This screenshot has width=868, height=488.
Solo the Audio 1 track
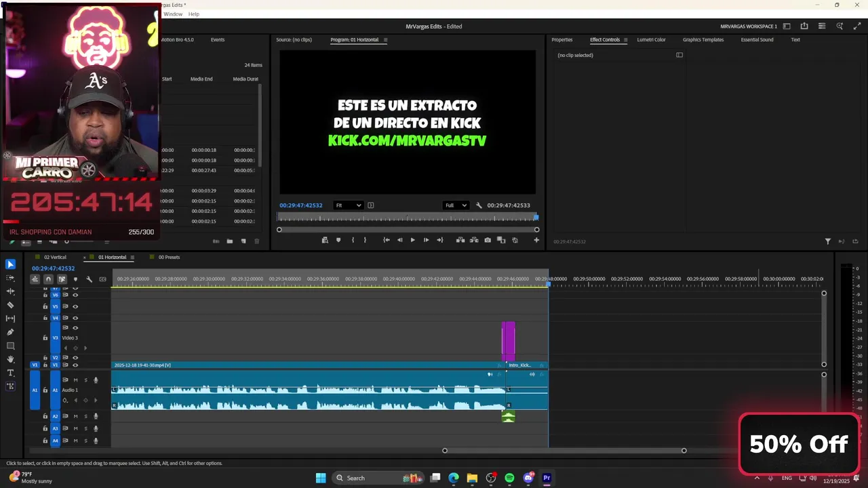coord(85,380)
